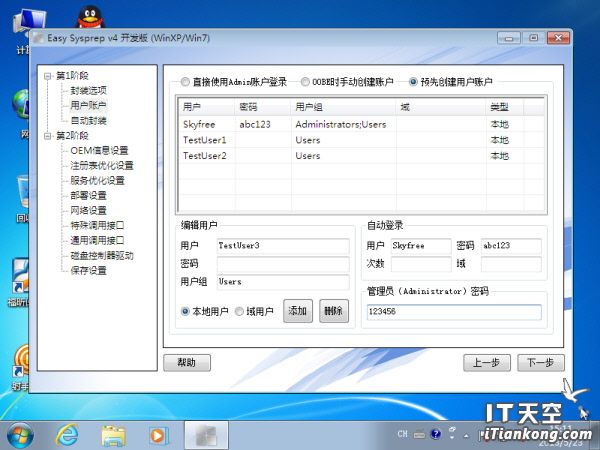Click the 自动登录 用户 field with Skyfree
Viewport: 600px width, 450px height.
coord(421,246)
